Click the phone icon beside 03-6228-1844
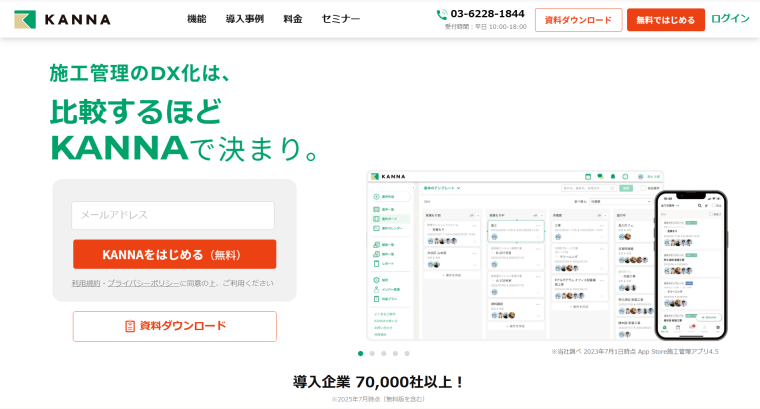Screen dimensions: 760x409 (x=442, y=14)
